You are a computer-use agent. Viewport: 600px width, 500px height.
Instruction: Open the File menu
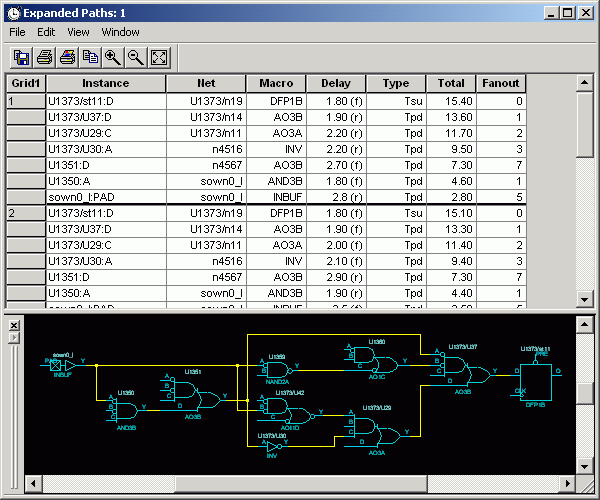pos(17,32)
